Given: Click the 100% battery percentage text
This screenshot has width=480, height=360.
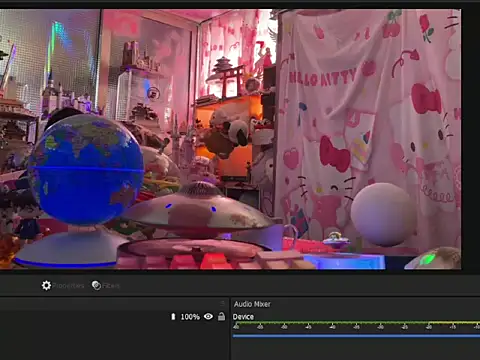Looking at the screenshot, I should coord(190,317).
